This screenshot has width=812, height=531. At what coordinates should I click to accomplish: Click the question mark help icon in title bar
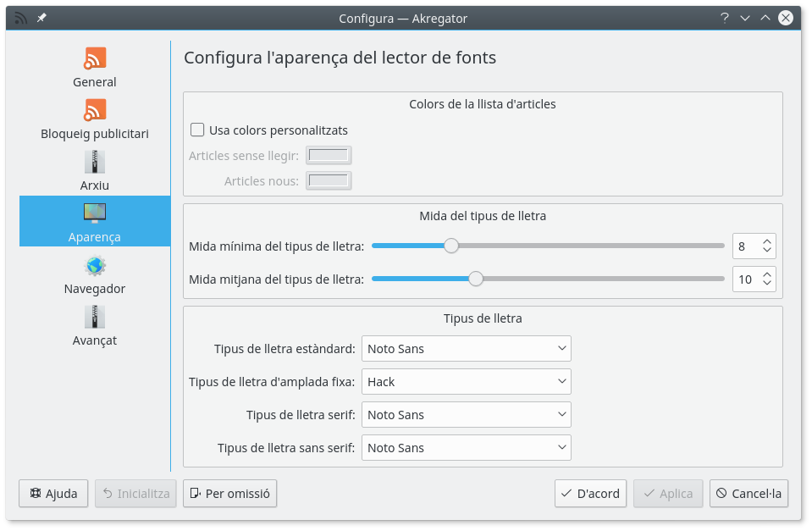(x=724, y=18)
